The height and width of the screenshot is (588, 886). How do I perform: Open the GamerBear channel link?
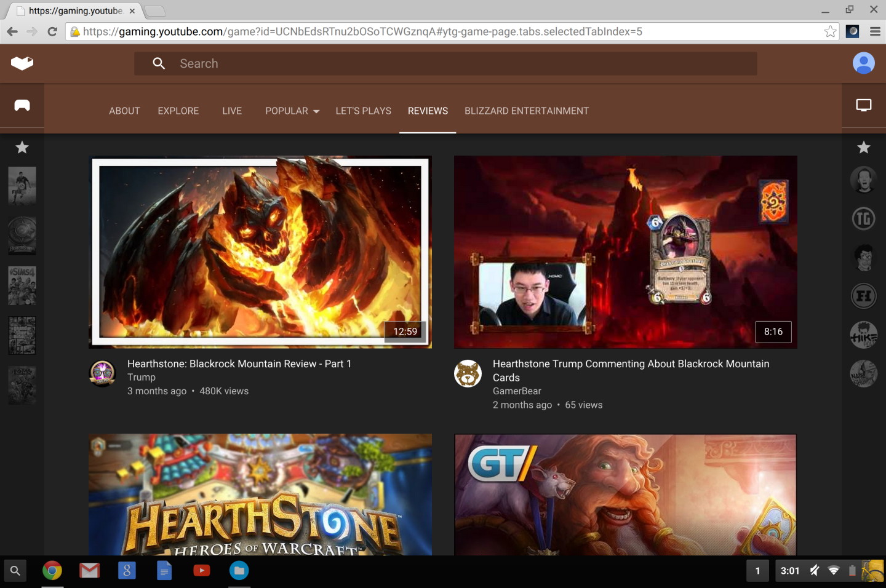(517, 391)
